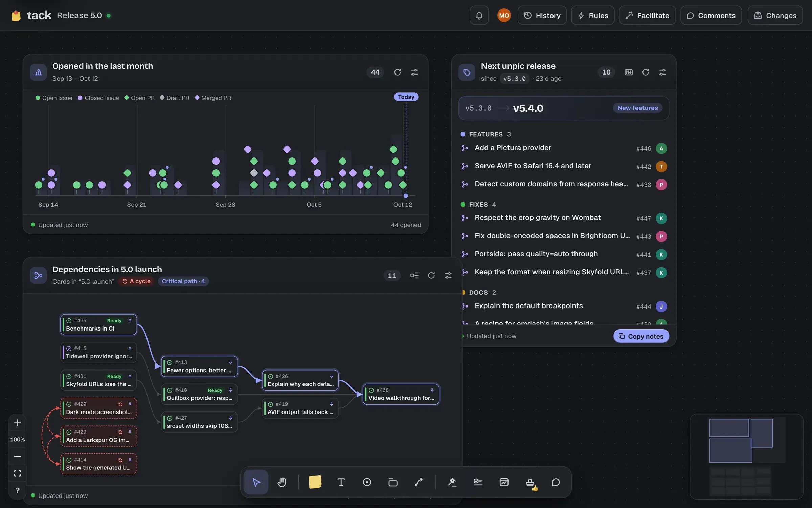Click the 11 count badge on Dependencies
This screenshot has height=508, width=812.
(392, 275)
